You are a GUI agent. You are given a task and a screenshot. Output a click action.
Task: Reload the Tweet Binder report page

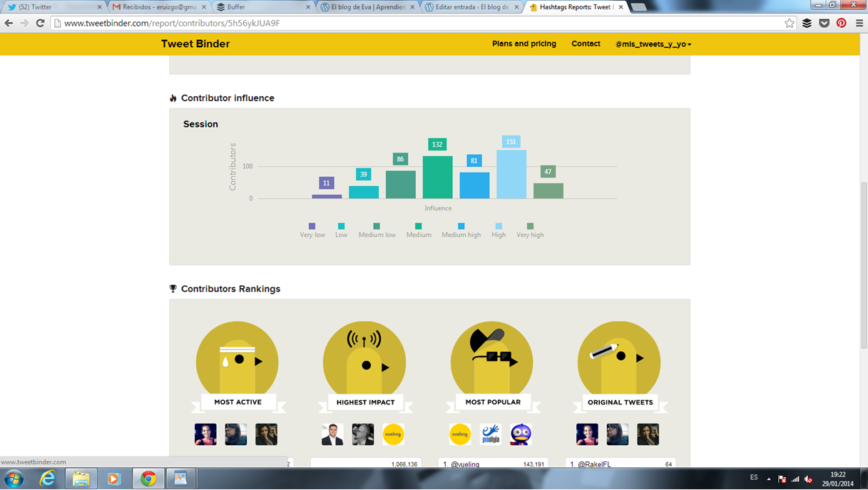tap(41, 23)
